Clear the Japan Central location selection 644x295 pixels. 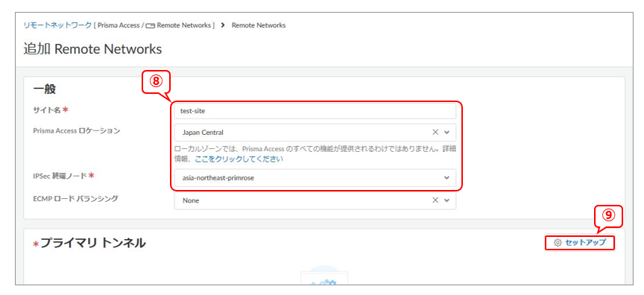(x=435, y=133)
